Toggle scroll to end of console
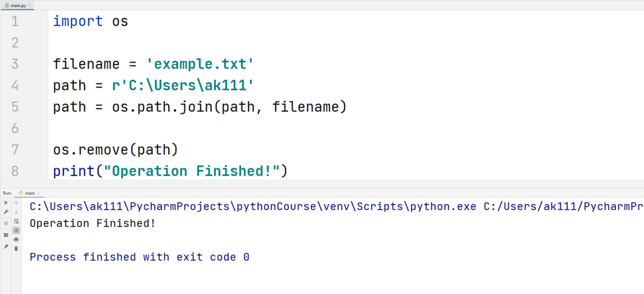The image size is (644, 294). pos(16,230)
